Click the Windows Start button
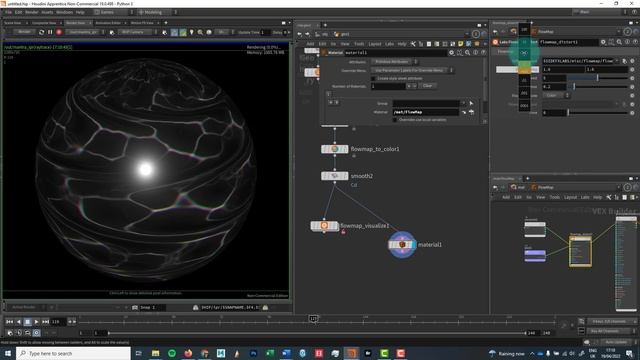This screenshot has height=360, width=640. click(x=8, y=353)
